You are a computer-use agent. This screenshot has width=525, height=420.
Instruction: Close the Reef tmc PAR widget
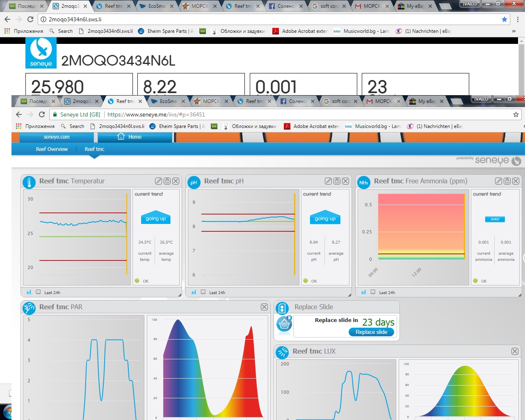click(264, 307)
